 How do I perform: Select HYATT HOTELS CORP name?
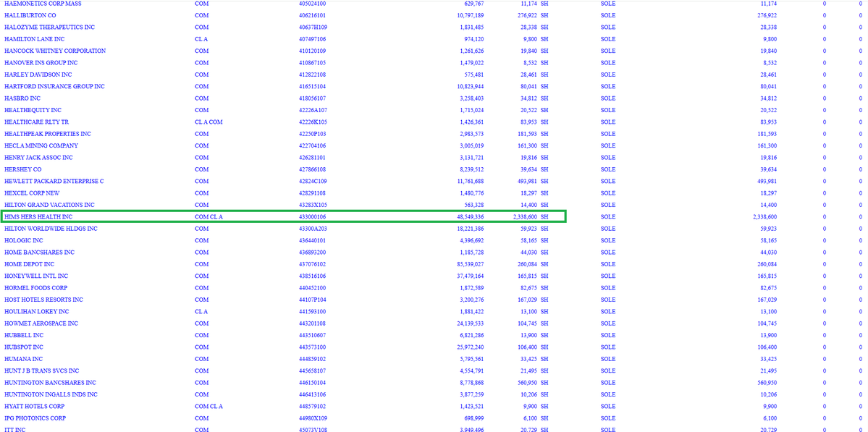(34, 407)
